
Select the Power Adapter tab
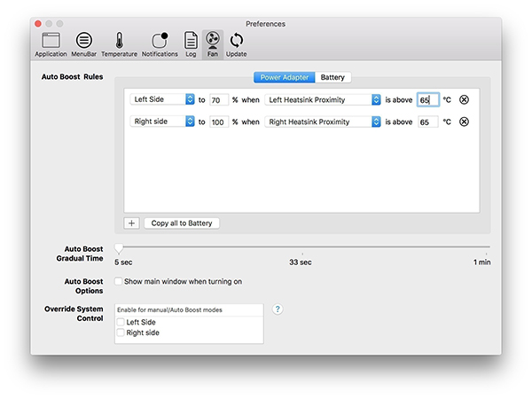pyautogui.click(x=284, y=77)
